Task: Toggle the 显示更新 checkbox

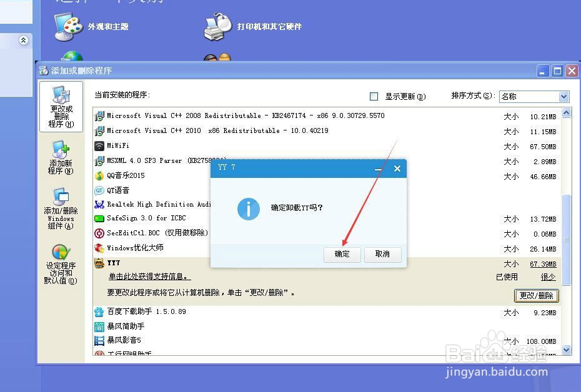Action: [374, 97]
